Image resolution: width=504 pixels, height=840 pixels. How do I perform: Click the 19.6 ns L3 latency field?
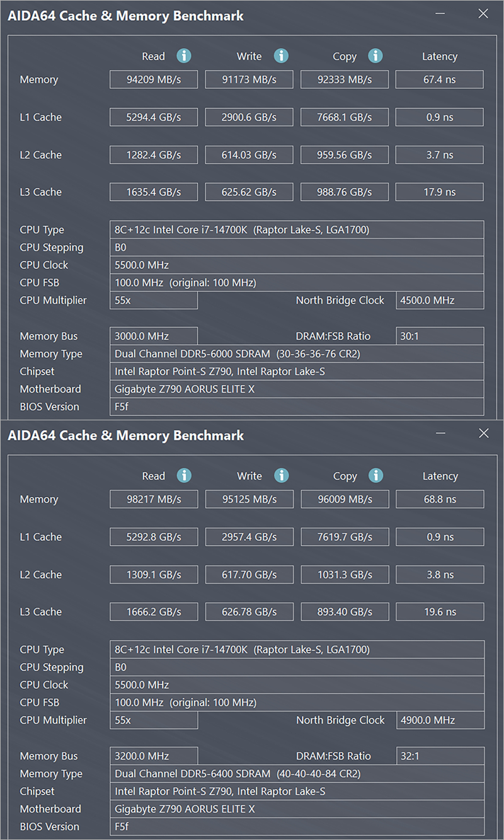coord(440,611)
